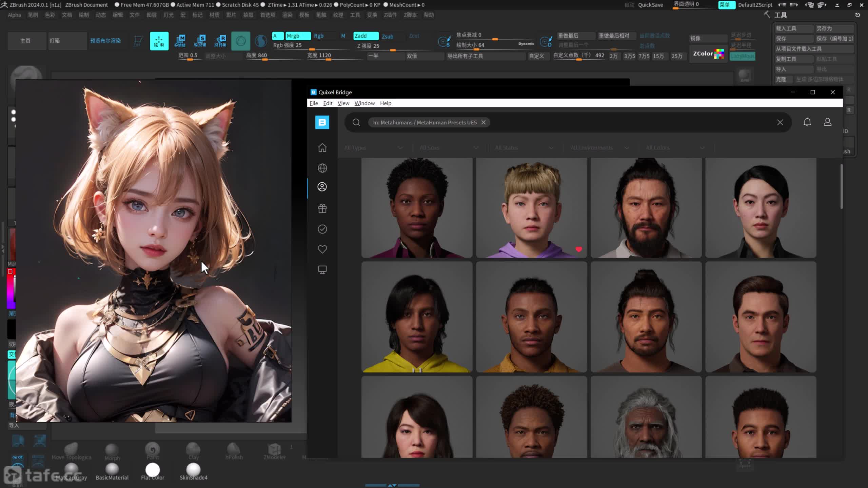Toggle the Zsub button
Viewport: 868px width, 488px height.
click(x=388, y=36)
